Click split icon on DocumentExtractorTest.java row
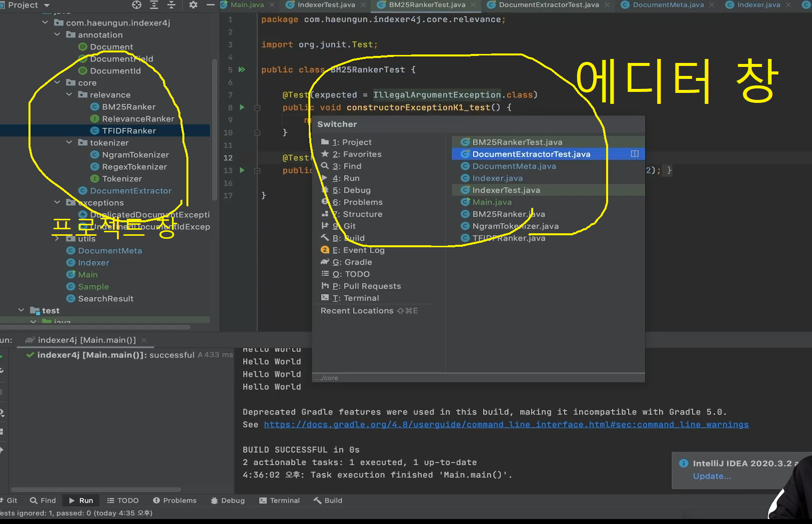Viewport: 812px width, 524px height. 635,154
